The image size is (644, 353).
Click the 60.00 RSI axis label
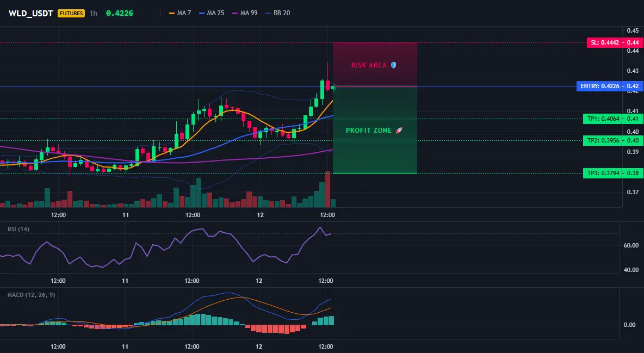tap(631, 245)
